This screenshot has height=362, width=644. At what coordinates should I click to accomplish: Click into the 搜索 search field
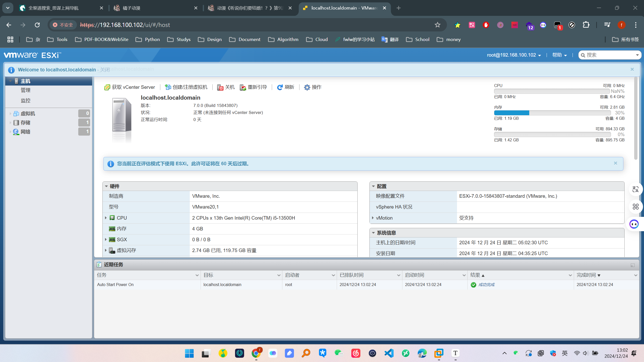(x=609, y=55)
